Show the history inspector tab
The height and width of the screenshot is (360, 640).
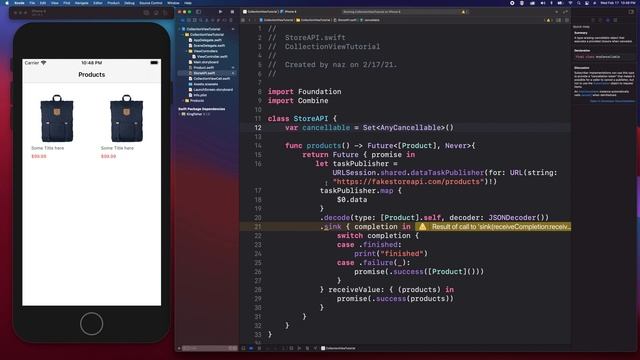(600, 20)
